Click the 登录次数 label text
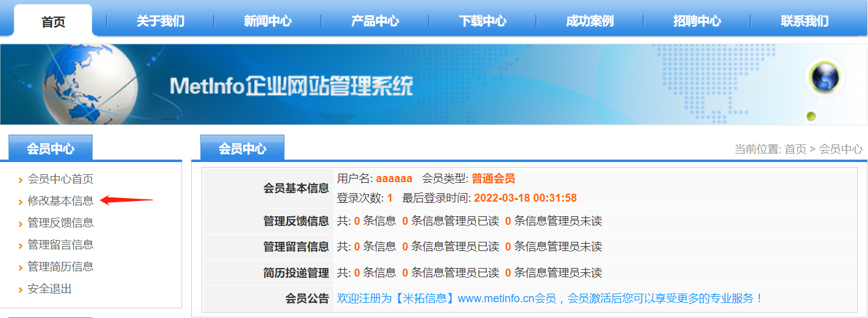 pos(361,198)
